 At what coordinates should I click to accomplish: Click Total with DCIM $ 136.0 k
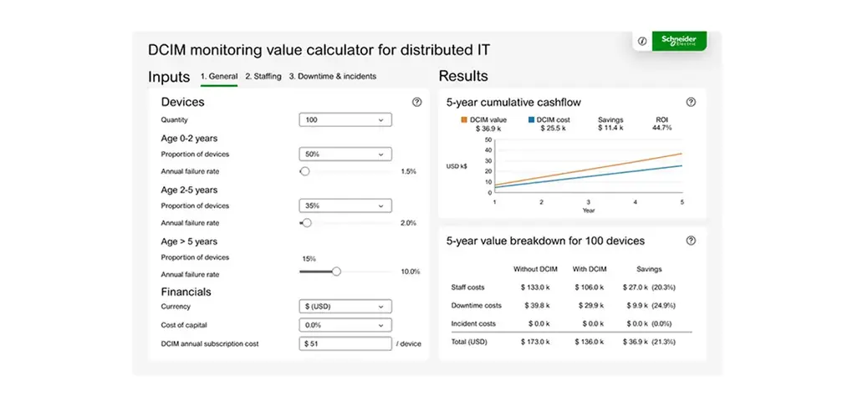pyautogui.click(x=590, y=342)
